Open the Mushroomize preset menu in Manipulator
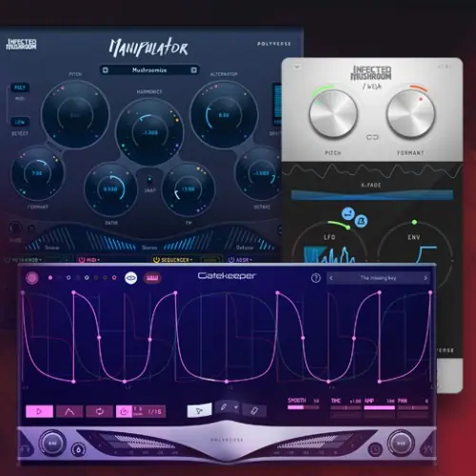The width and height of the screenshot is (476, 476). coord(149,70)
